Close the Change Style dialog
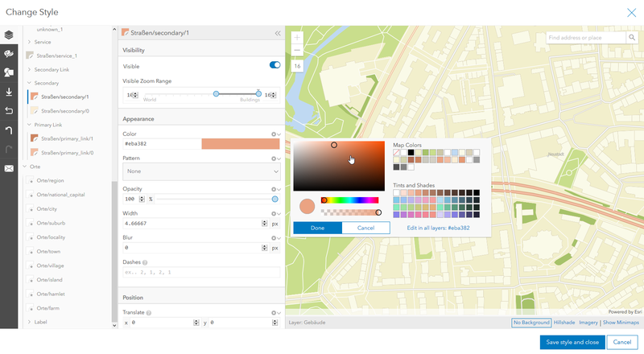This screenshot has height=354, width=644. coord(631,12)
